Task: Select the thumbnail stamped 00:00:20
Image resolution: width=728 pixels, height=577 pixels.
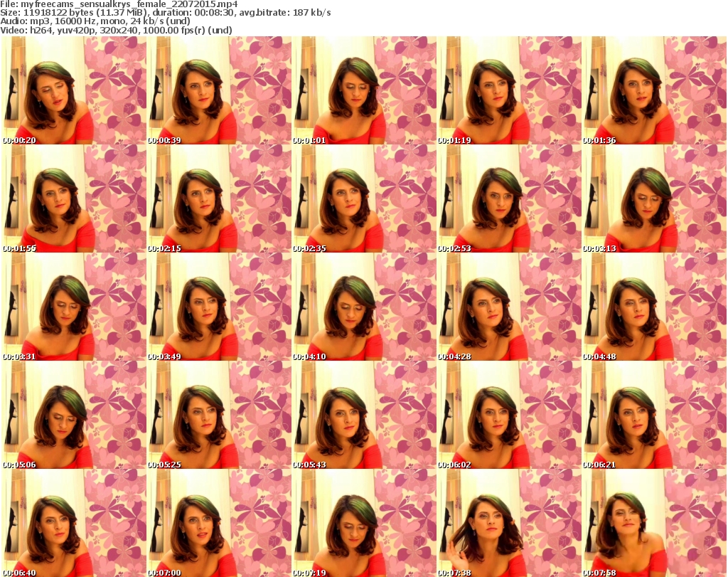Action: [74, 90]
